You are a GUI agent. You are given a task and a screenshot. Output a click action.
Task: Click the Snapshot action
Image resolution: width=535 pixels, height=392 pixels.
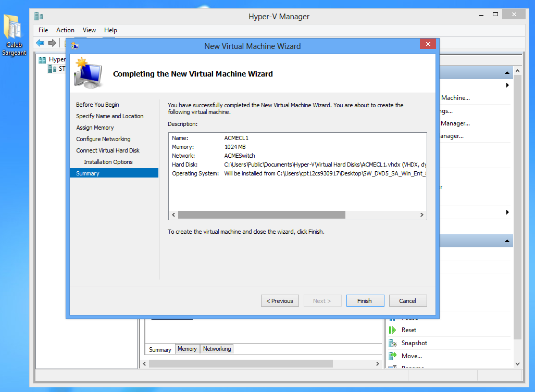tap(414, 343)
